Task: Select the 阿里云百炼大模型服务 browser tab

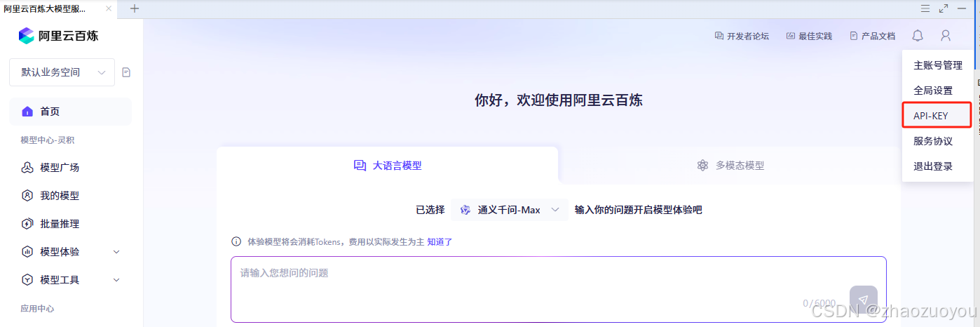Action: pyautogui.click(x=58, y=9)
